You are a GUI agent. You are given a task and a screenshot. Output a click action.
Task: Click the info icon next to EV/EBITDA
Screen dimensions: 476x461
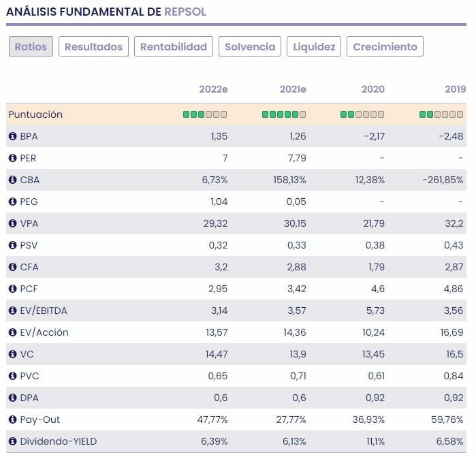[x=12, y=311]
